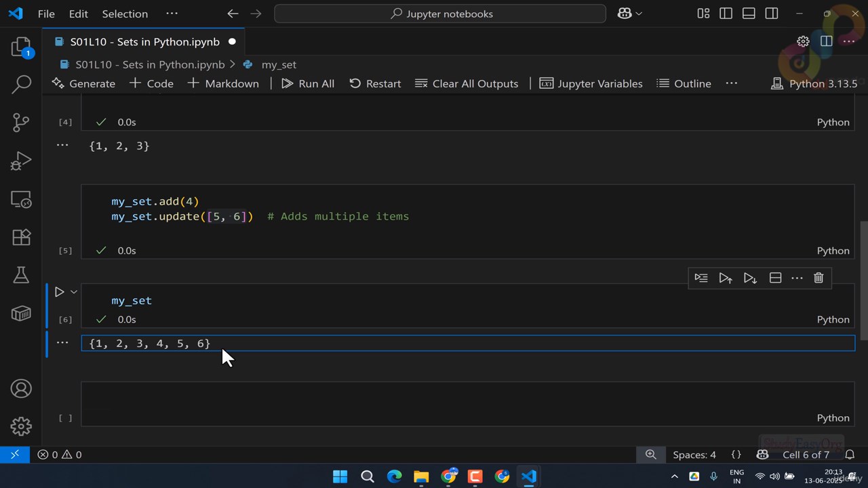This screenshot has width=868, height=488.
Task: Toggle the primary side bar
Action: point(726,14)
